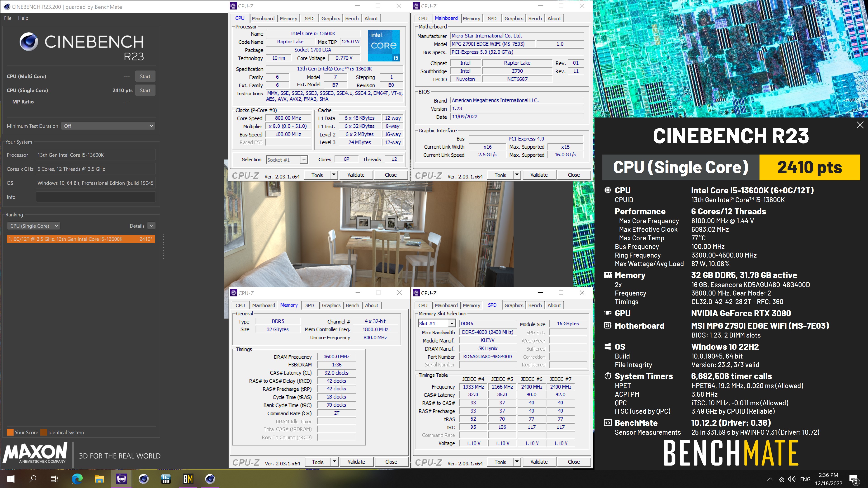
Task: Expand the ranking Details chevron
Action: (152, 226)
